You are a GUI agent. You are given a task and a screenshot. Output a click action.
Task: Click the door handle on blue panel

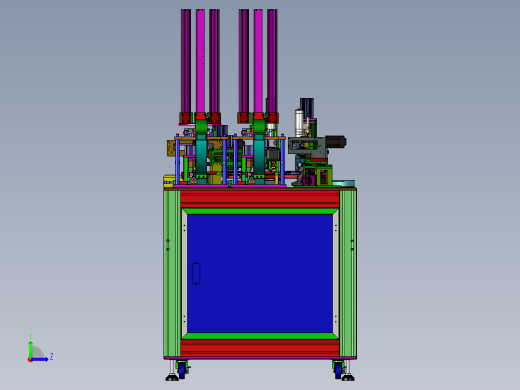196,273
